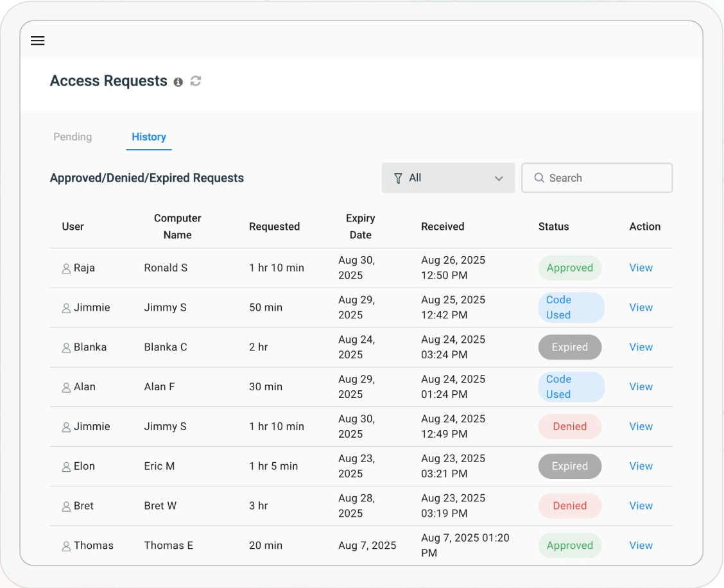This screenshot has height=588, width=724.
Task: Click the funnel filter icon
Action: tap(398, 178)
